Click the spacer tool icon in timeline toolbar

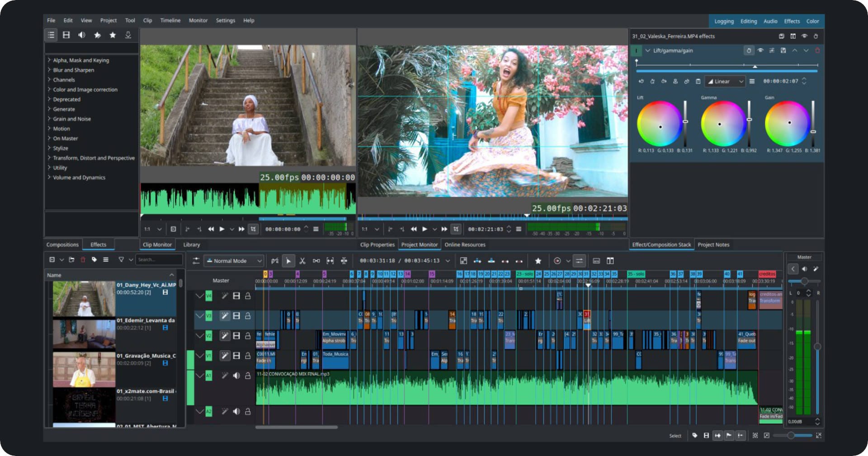tap(316, 261)
